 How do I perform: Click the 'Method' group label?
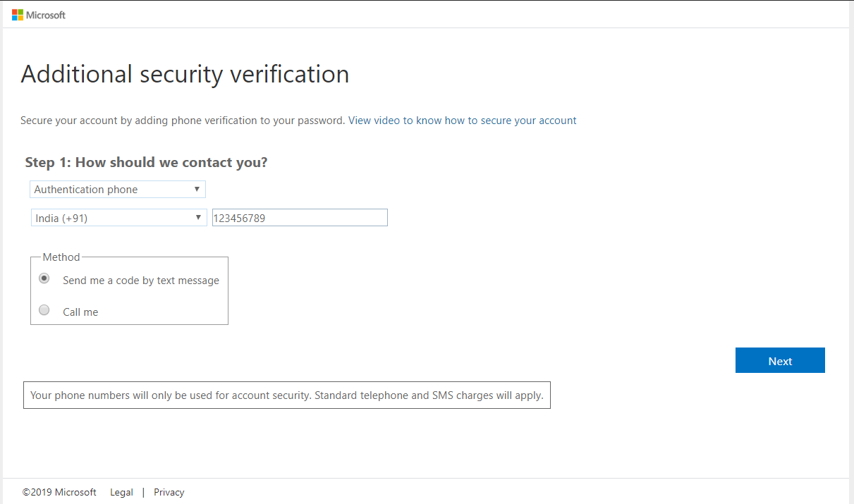pyautogui.click(x=61, y=257)
